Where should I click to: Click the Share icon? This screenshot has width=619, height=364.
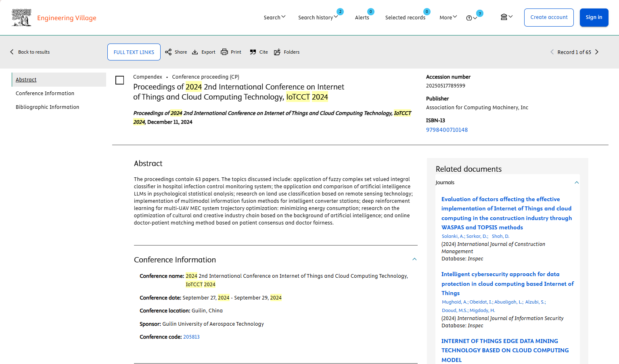[x=168, y=52]
